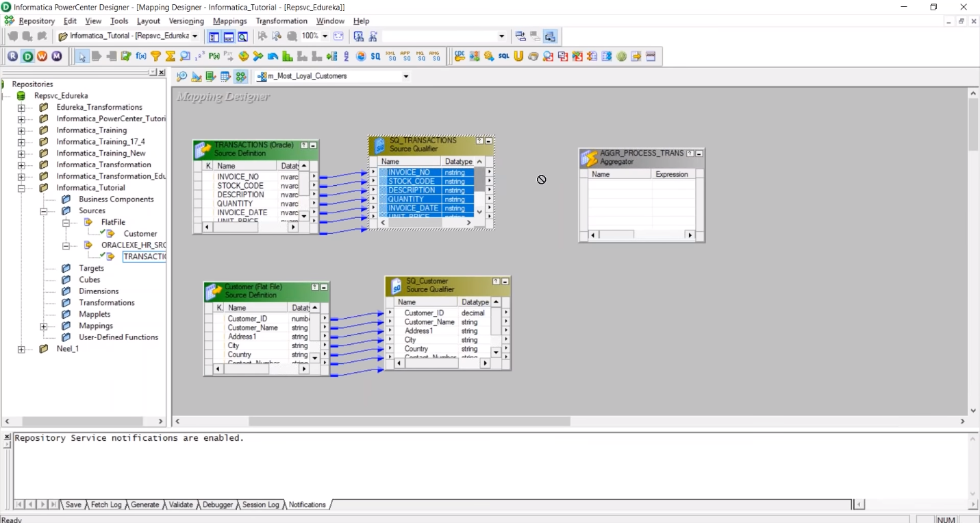The width and height of the screenshot is (980, 523).
Task: Open the m_Most_Loyal_Customers mapping dropdown
Action: tap(405, 76)
